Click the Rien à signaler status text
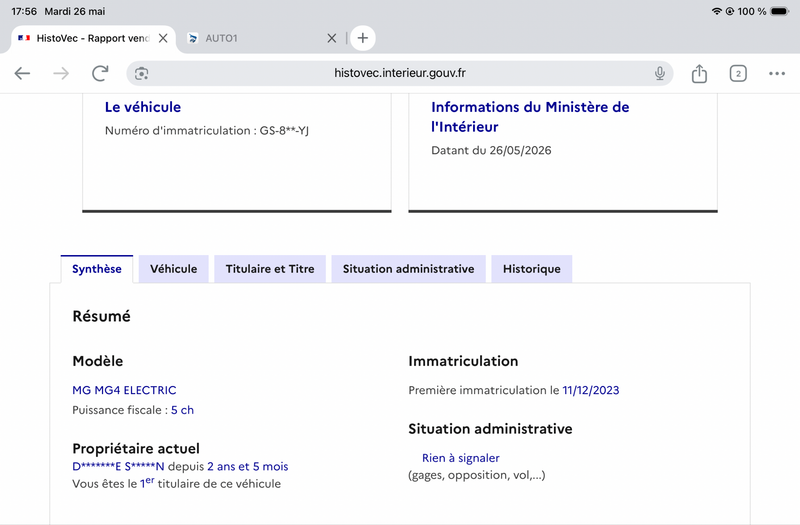Viewport: 800px width, 525px height. (x=461, y=458)
